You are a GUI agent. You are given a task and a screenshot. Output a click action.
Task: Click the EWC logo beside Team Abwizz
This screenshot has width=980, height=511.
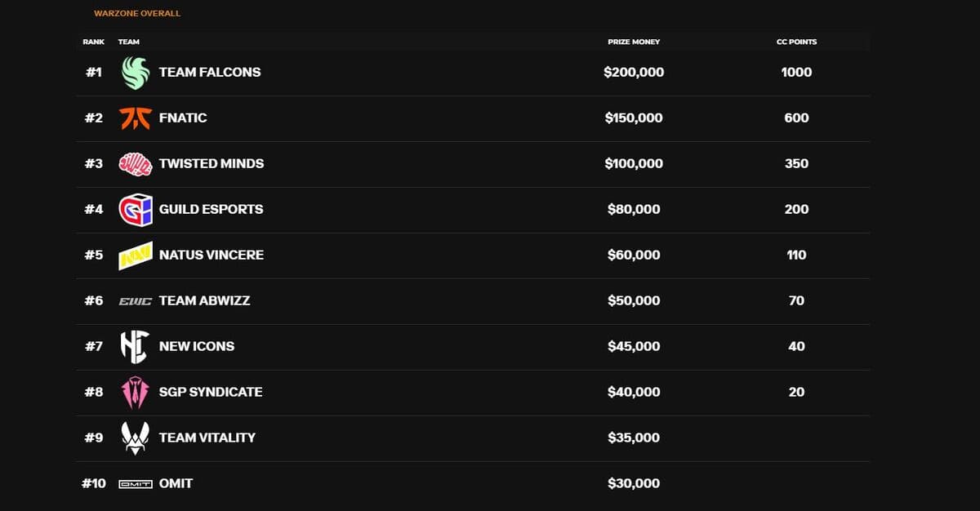(136, 301)
